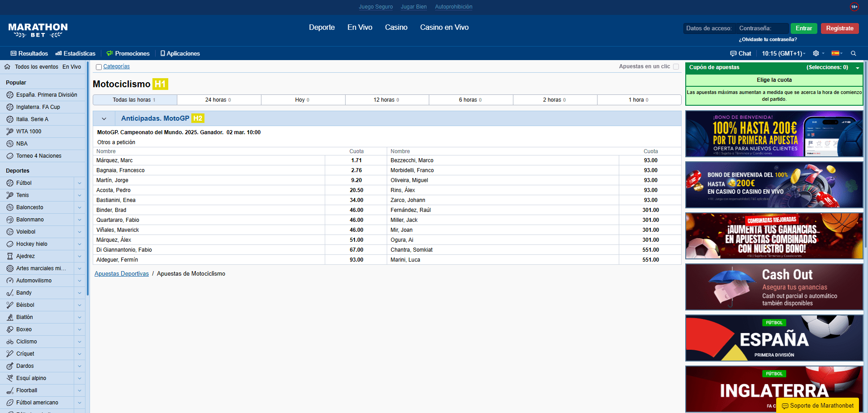Collapse the Anticipadas MotoGP section chevron
Screen dimensions: 868x413
pos(104,119)
